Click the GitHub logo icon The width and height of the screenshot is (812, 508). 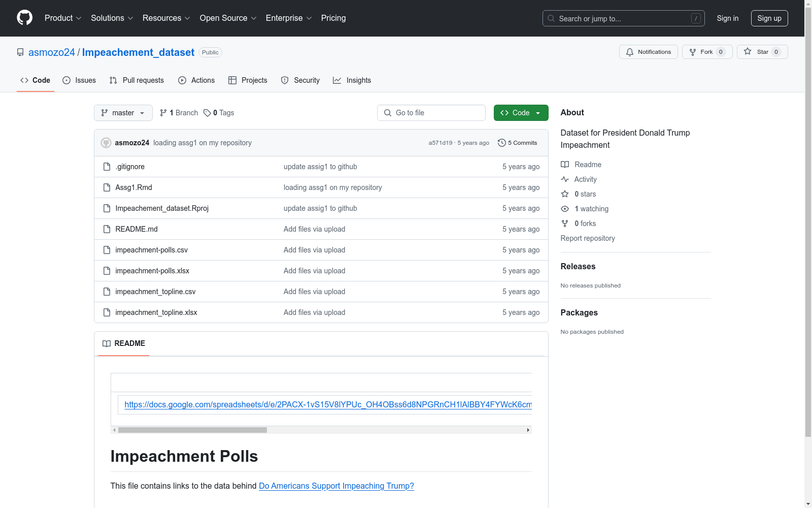24,18
